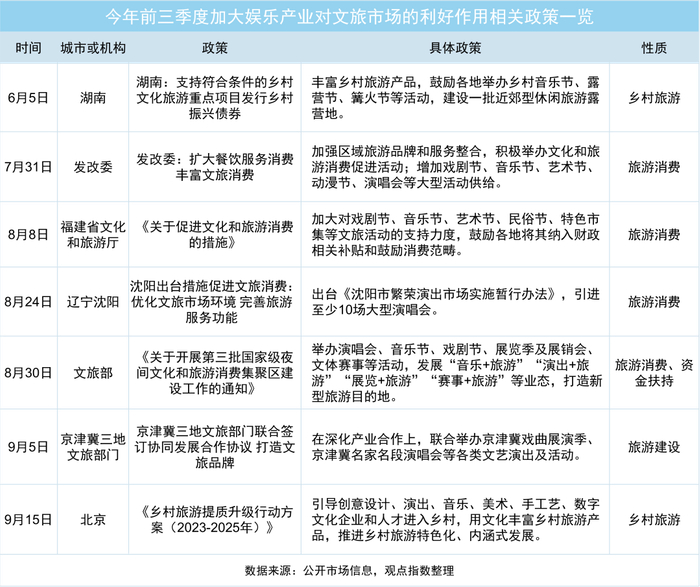Image resolution: width=700 pixels, height=587 pixels.
Task: Select the 时间 column header
Action: [x=29, y=48]
